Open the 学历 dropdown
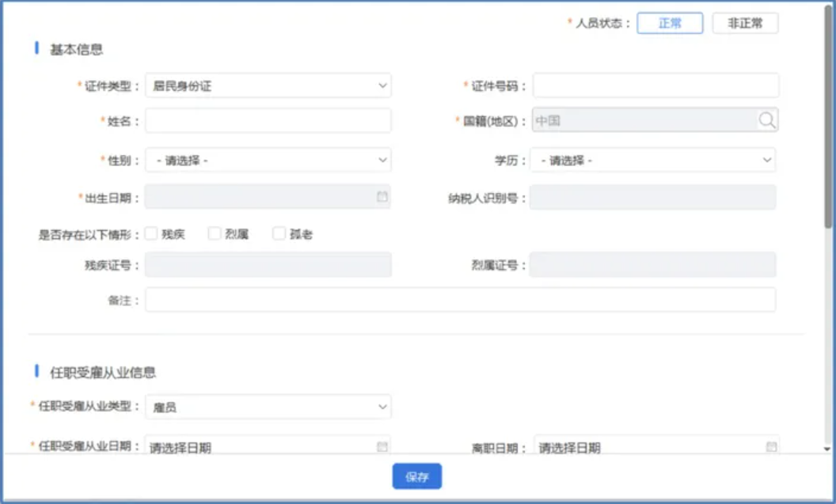The width and height of the screenshot is (836, 504). coord(652,160)
